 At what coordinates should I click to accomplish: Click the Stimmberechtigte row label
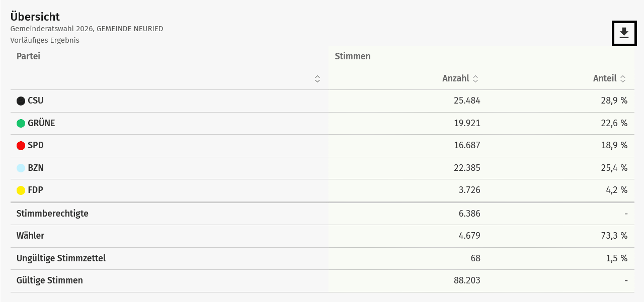tap(52, 214)
